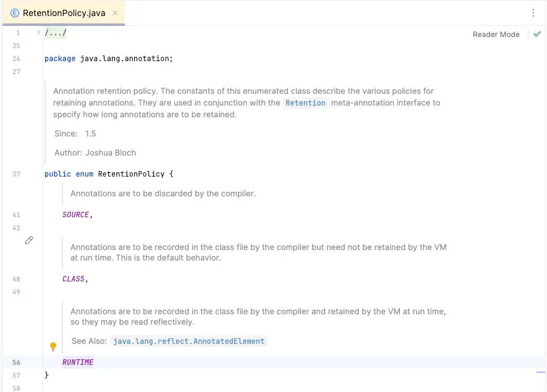Click line number 56 in the gutter

[x=16, y=362]
